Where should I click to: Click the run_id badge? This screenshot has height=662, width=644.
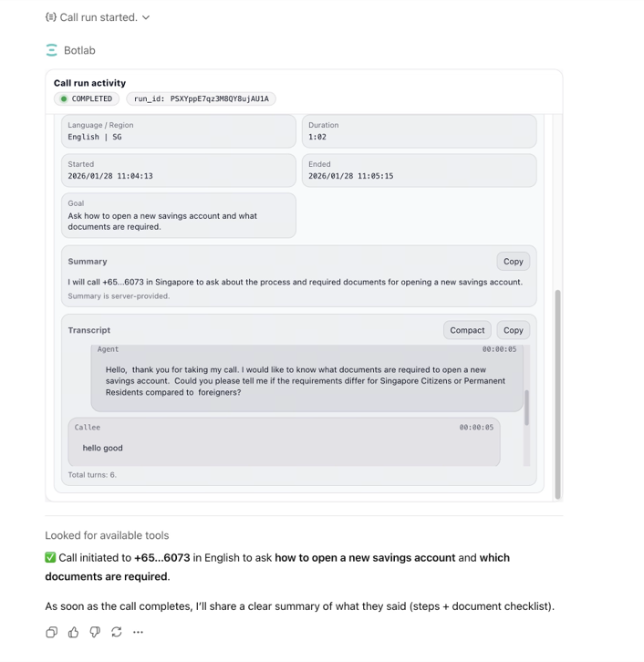click(201, 98)
